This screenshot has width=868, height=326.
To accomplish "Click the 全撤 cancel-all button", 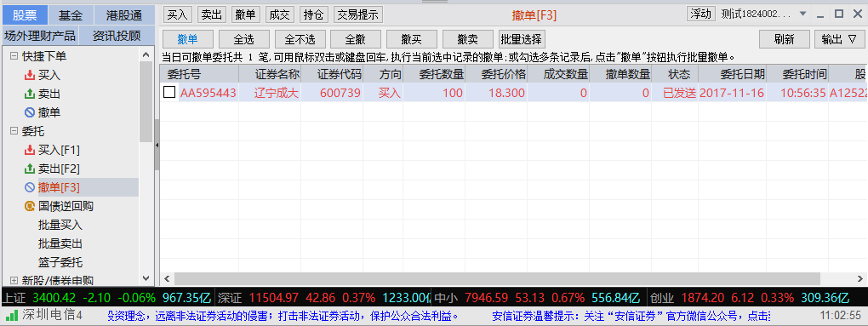I will pos(356,39).
